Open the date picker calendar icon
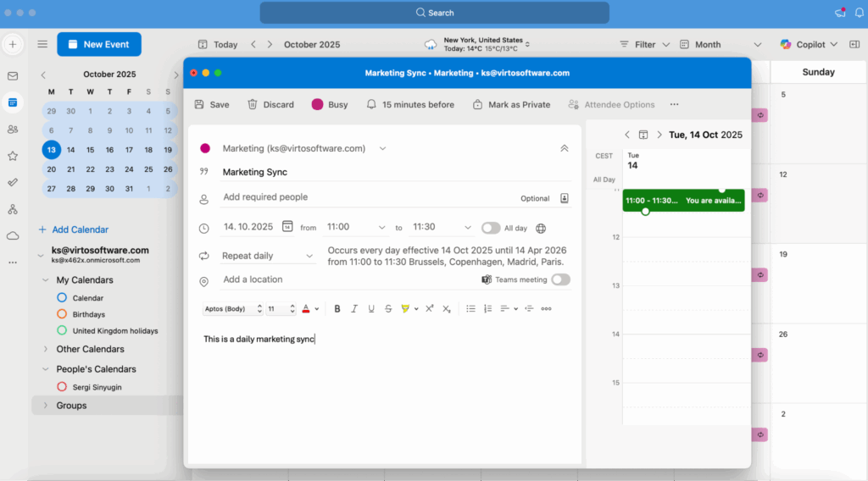Screen dimensions: 868x481 coord(287,226)
